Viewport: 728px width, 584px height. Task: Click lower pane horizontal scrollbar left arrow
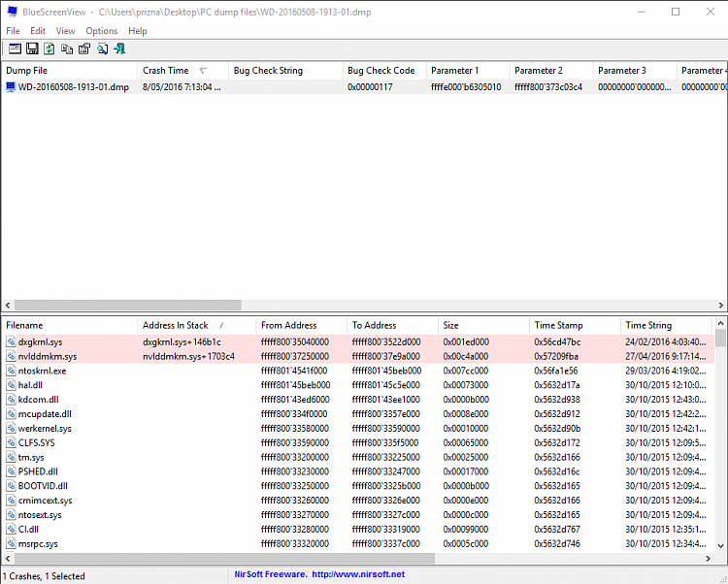point(8,558)
